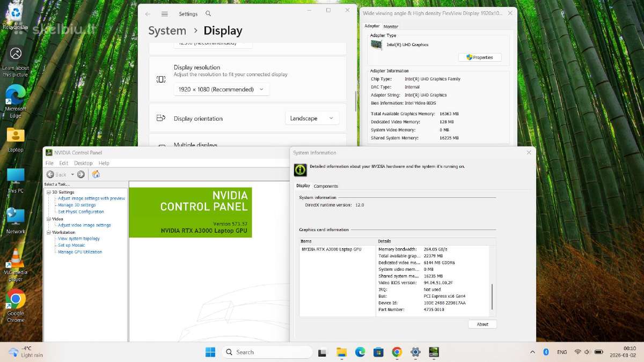Select the Display tab in System Information
This screenshot has height=362, width=644.
(303, 186)
